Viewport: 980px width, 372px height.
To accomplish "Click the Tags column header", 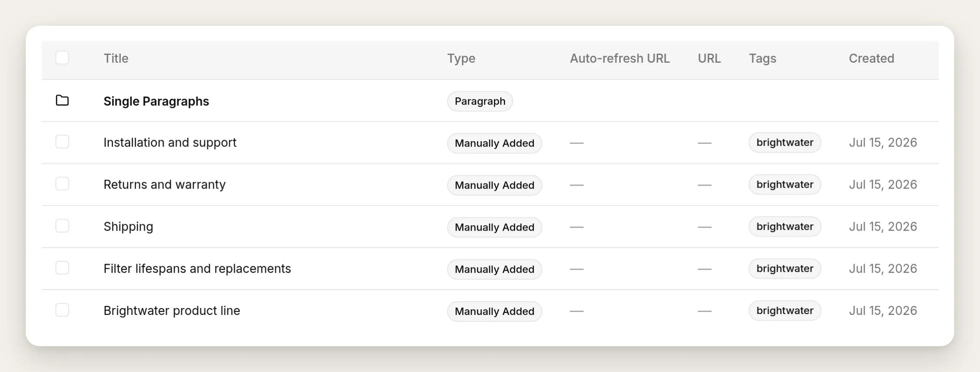I will [763, 58].
